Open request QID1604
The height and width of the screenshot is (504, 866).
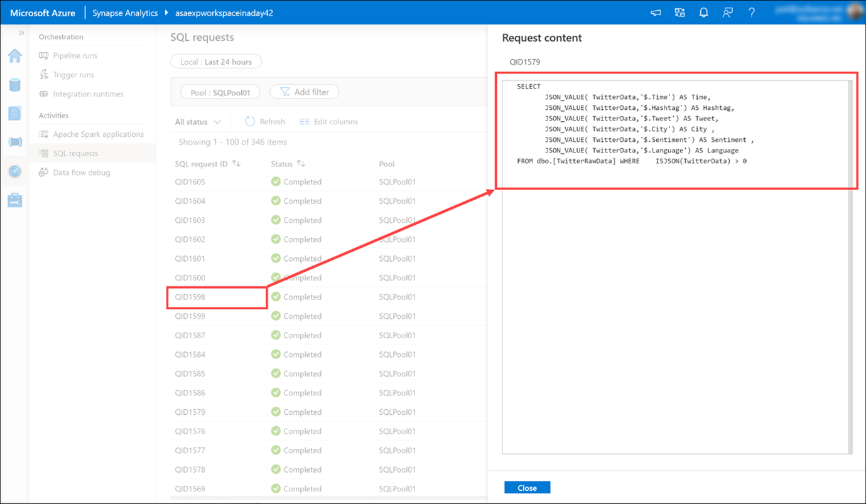tap(190, 201)
